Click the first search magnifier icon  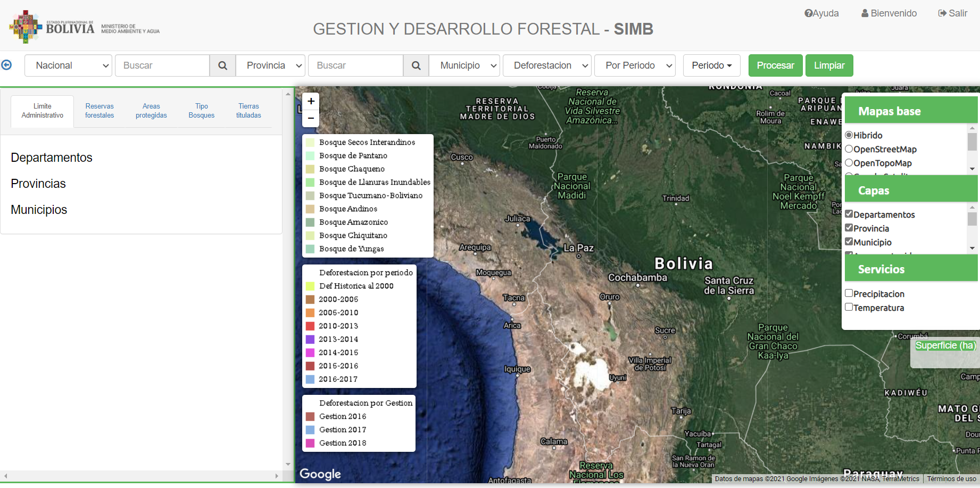pyautogui.click(x=222, y=65)
